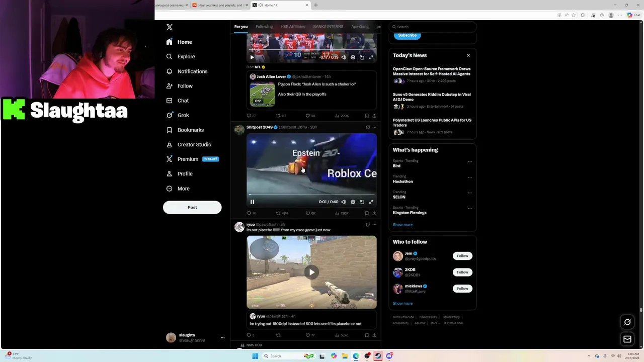Switch to Following tab
This screenshot has height=362, width=644.
tap(264, 27)
